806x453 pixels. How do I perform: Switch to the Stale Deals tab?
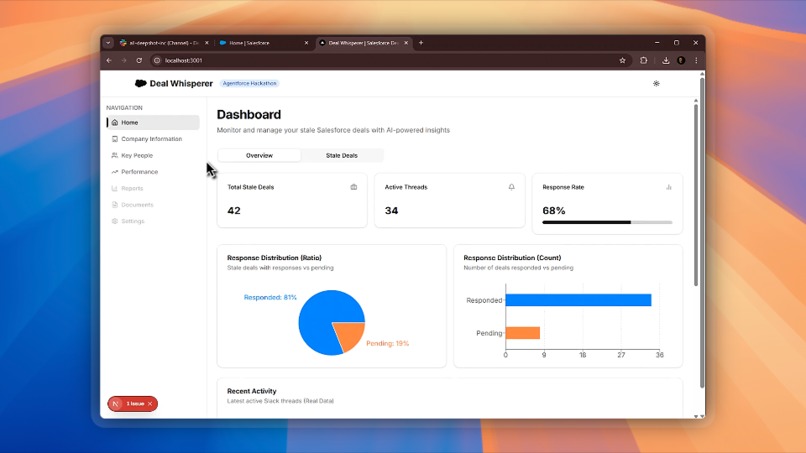[341, 155]
